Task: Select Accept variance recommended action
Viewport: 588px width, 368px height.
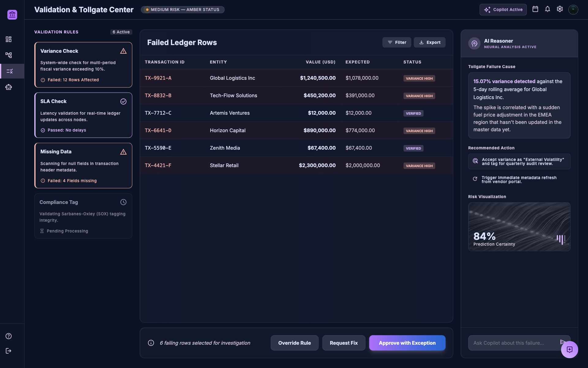Action: click(x=519, y=161)
